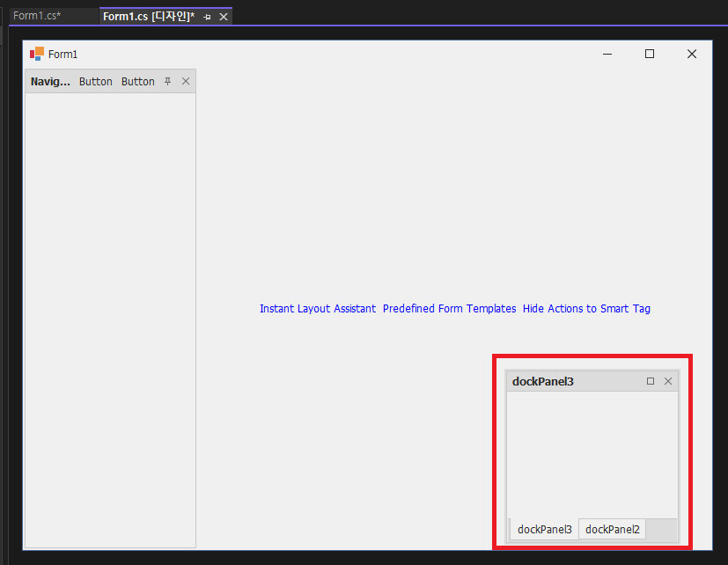Close the floating dockPanel3 panel
The image size is (728, 565).
[668, 381]
